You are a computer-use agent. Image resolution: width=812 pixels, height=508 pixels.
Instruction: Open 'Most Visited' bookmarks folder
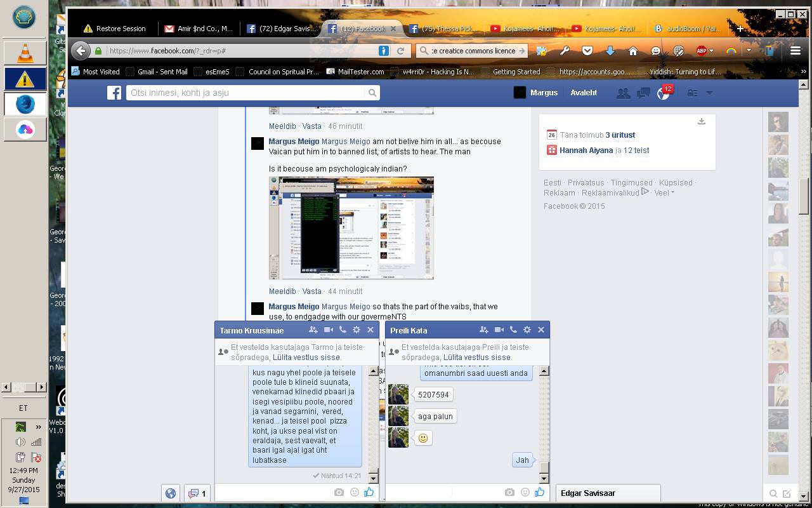(x=96, y=72)
